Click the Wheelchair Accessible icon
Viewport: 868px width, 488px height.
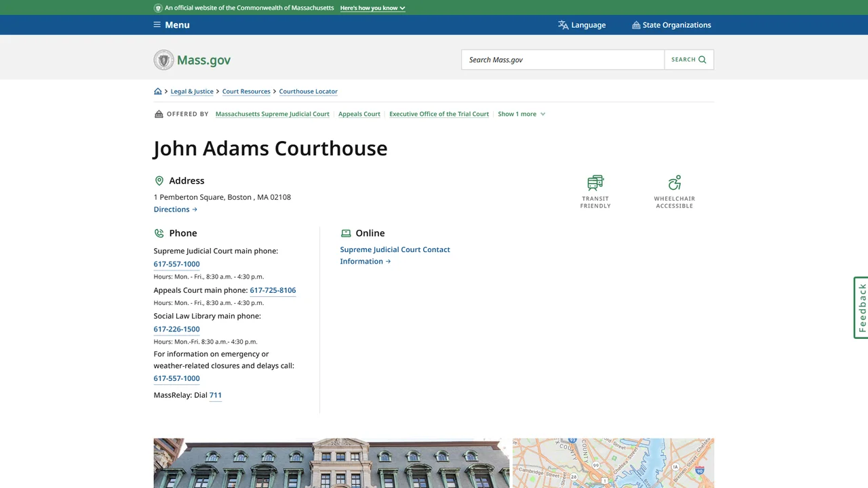click(674, 183)
